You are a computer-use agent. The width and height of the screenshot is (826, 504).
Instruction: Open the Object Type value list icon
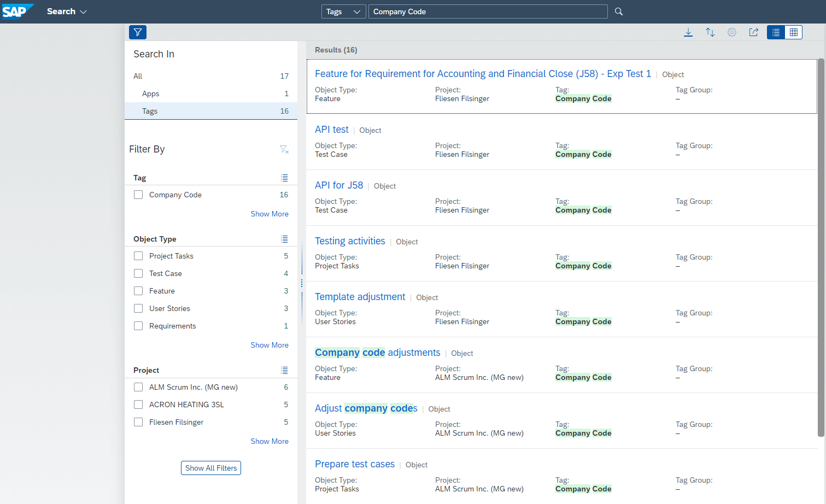click(x=284, y=239)
